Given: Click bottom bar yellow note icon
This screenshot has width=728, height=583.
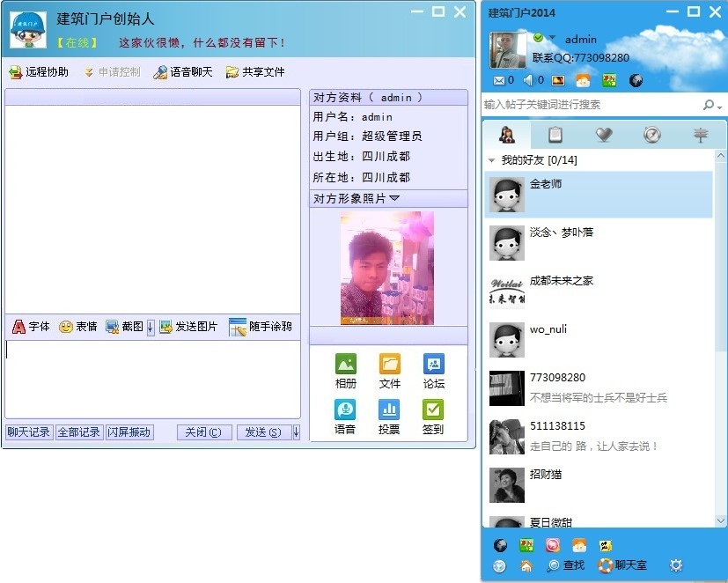Looking at the screenshot, I should coord(606,545).
